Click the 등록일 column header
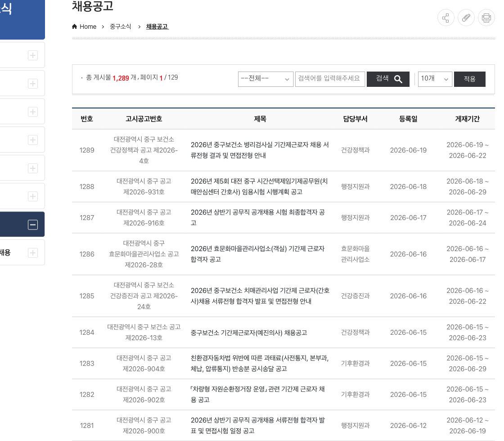Screen dimensions: 504x441 408,119
